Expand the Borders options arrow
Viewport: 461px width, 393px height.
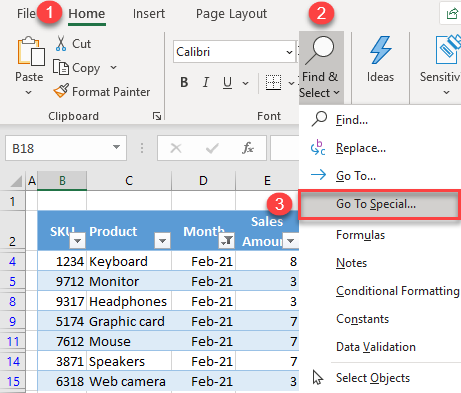[x=291, y=83]
